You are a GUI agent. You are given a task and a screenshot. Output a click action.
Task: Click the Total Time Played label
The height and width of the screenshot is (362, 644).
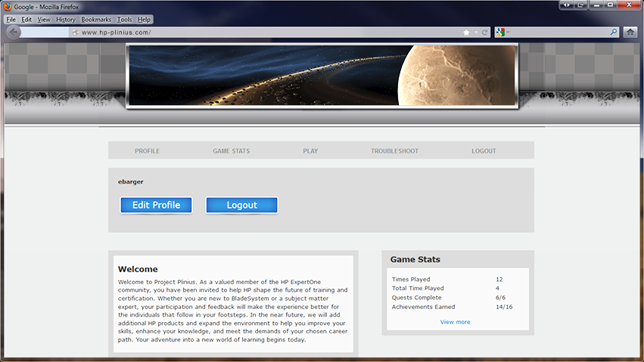[x=418, y=288]
